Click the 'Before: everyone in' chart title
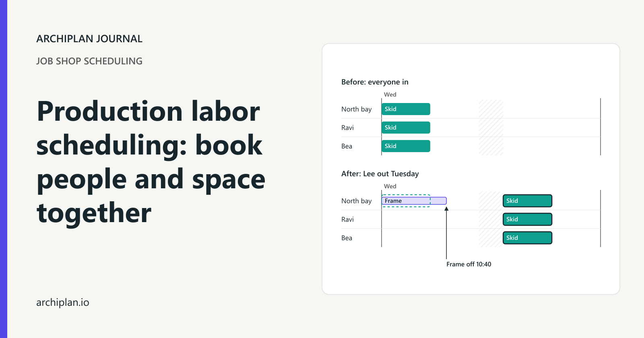644x338 pixels. [x=375, y=82]
